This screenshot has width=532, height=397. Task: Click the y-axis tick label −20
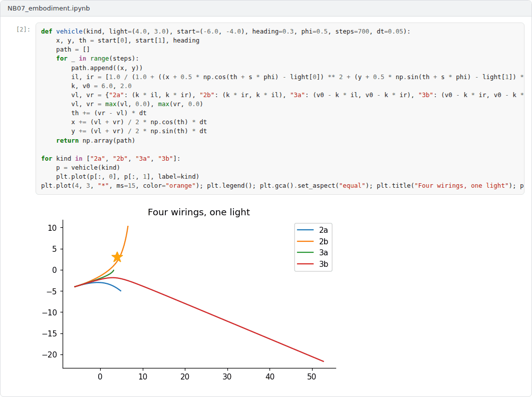pos(50,354)
